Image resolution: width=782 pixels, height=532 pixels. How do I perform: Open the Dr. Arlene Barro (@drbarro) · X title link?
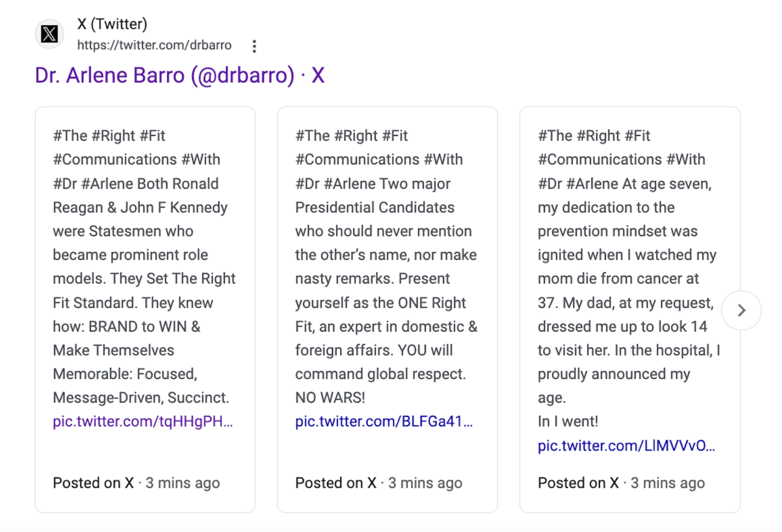tap(180, 75)
